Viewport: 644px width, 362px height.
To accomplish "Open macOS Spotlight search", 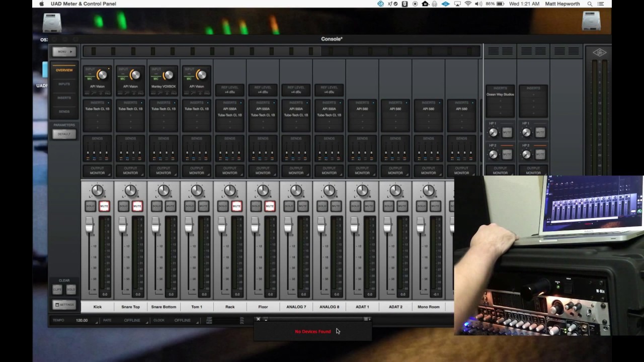I will [x=590, y=4].
